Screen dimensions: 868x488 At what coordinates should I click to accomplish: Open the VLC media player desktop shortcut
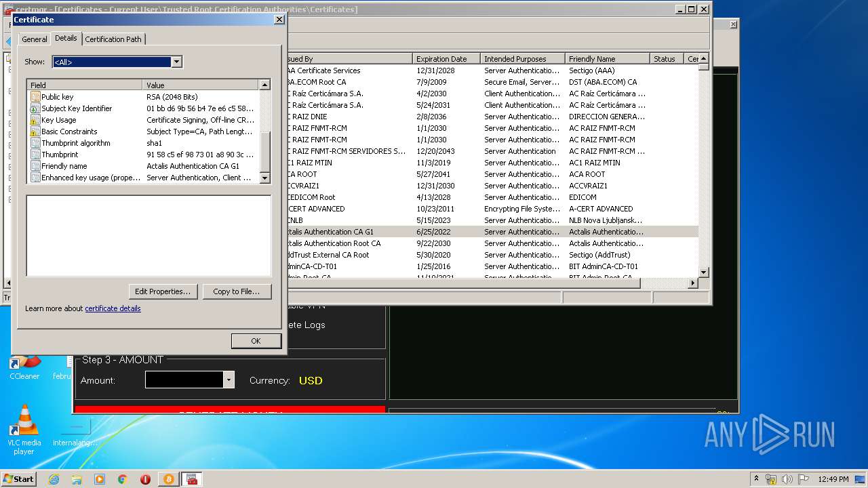click(x=24, y=430)
